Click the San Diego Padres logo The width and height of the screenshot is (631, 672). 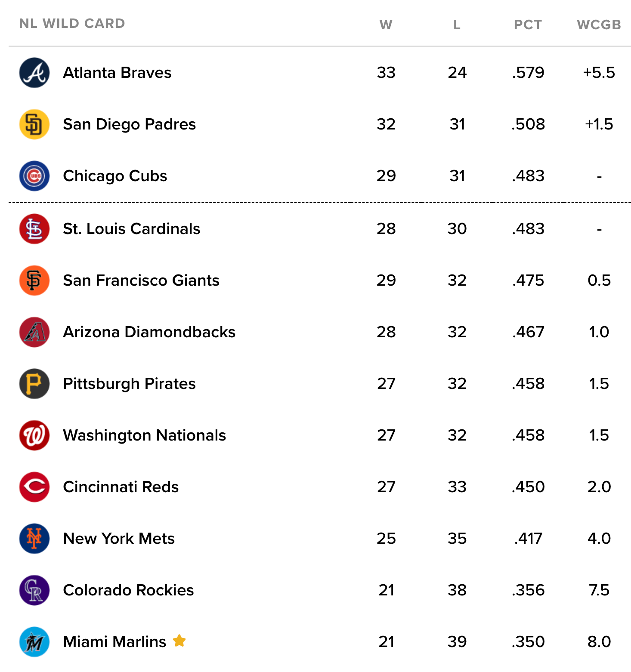pyautogui.click(x=34, y=124)
